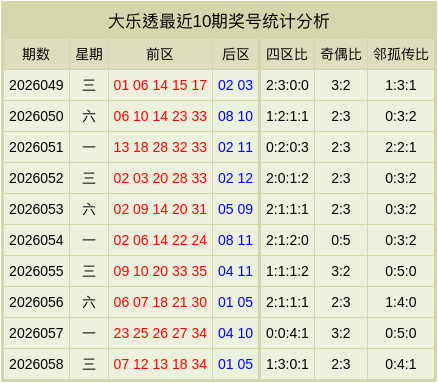438x383 pixels.
Task: Select the 期数 column header
Action: 36,54
